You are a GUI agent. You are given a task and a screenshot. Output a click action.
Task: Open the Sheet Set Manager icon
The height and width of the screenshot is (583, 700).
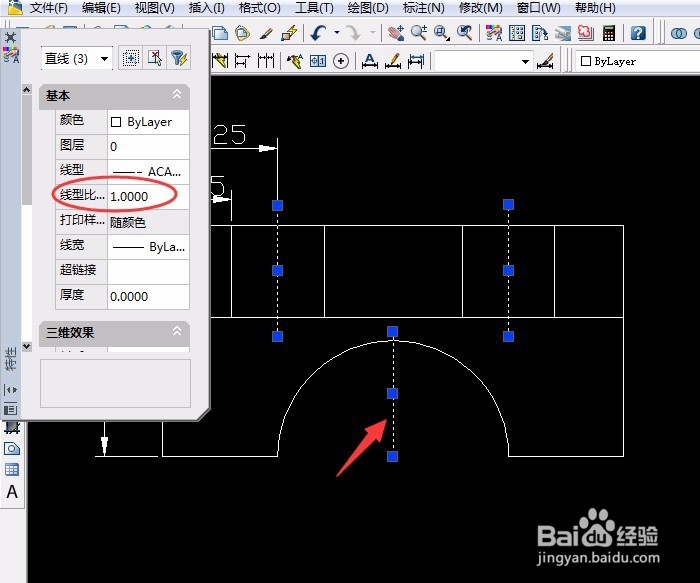coord(563,33)
